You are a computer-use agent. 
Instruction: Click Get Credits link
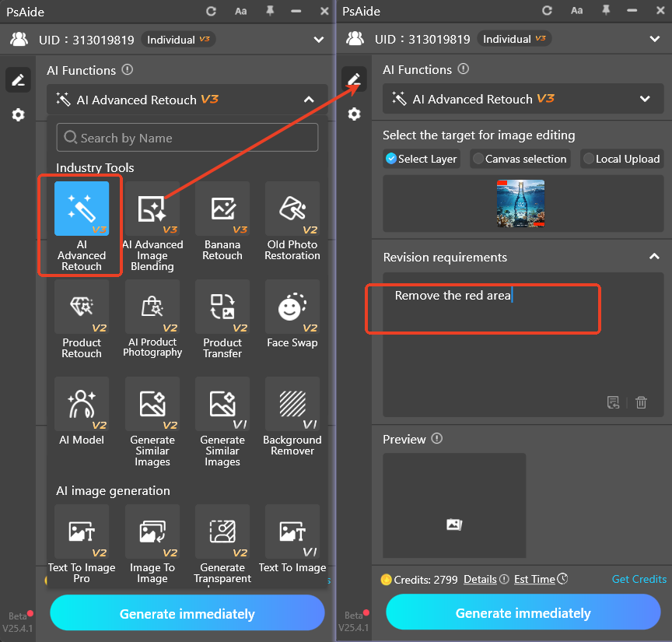pyautogui.click(x=639, y=579)
